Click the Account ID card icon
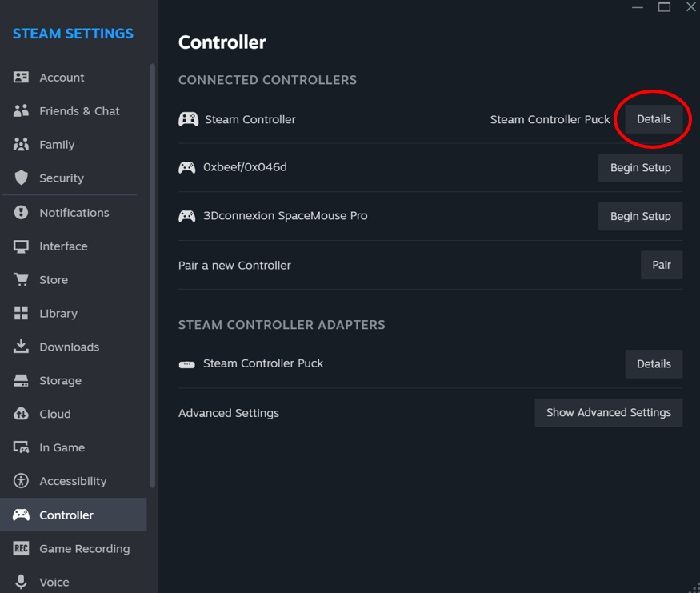700x593 pixels. (21, 78)
